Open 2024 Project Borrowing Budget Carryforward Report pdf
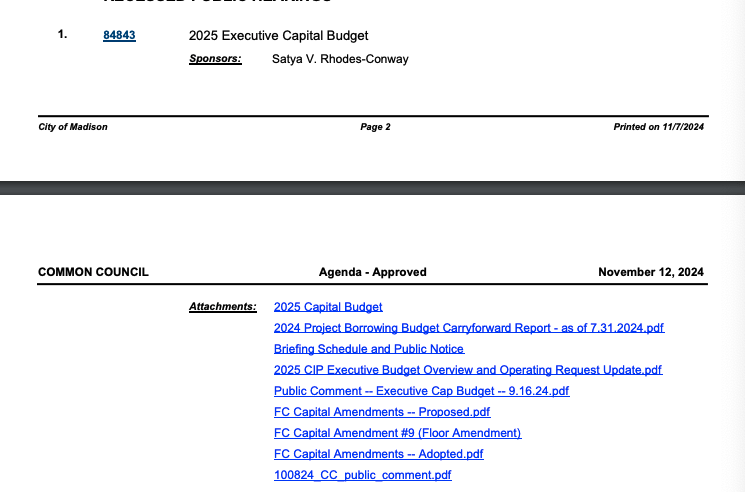This screenshot has height=492, width=745. tap(469, 328)
